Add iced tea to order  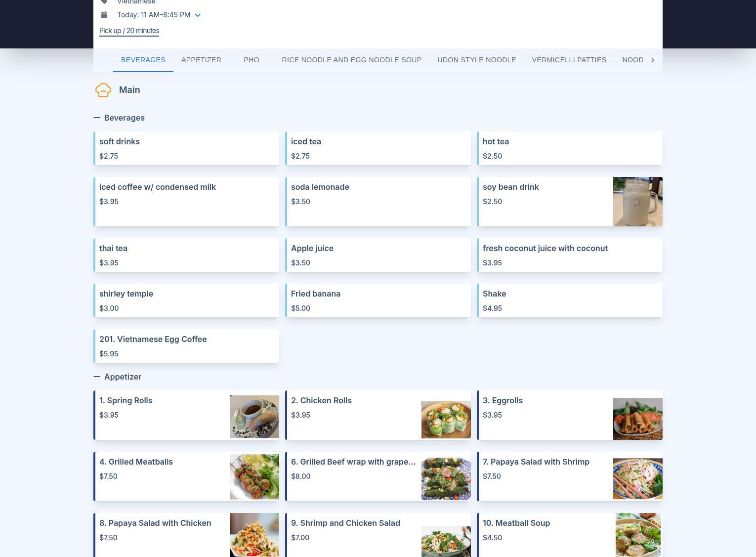[378, 148]
